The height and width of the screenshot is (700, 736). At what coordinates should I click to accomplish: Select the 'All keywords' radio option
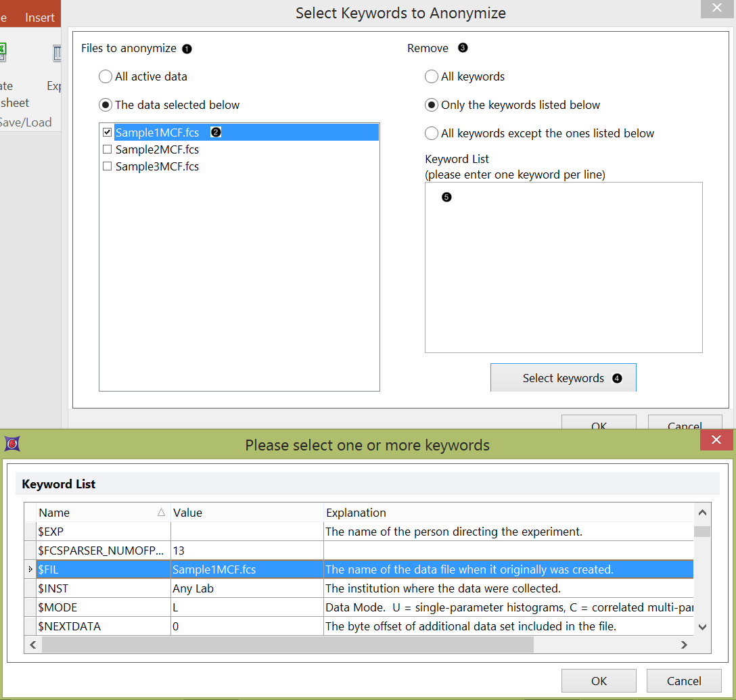point(432,76)
